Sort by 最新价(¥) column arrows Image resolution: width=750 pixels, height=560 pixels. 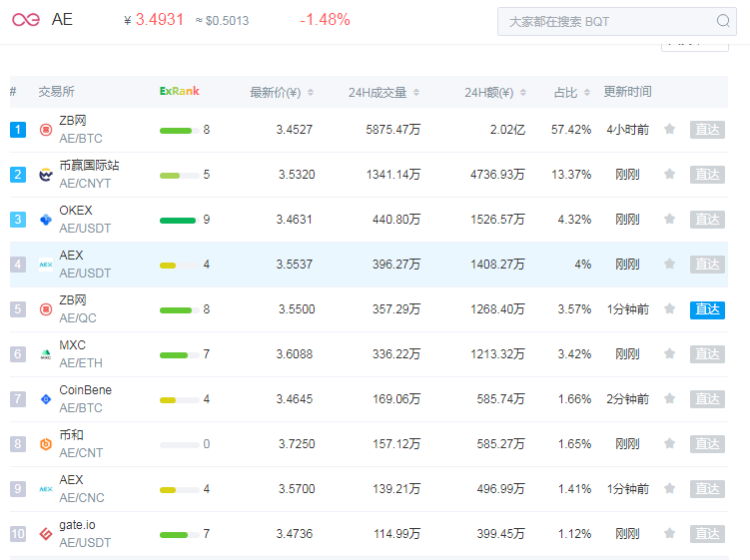point(311,92)
